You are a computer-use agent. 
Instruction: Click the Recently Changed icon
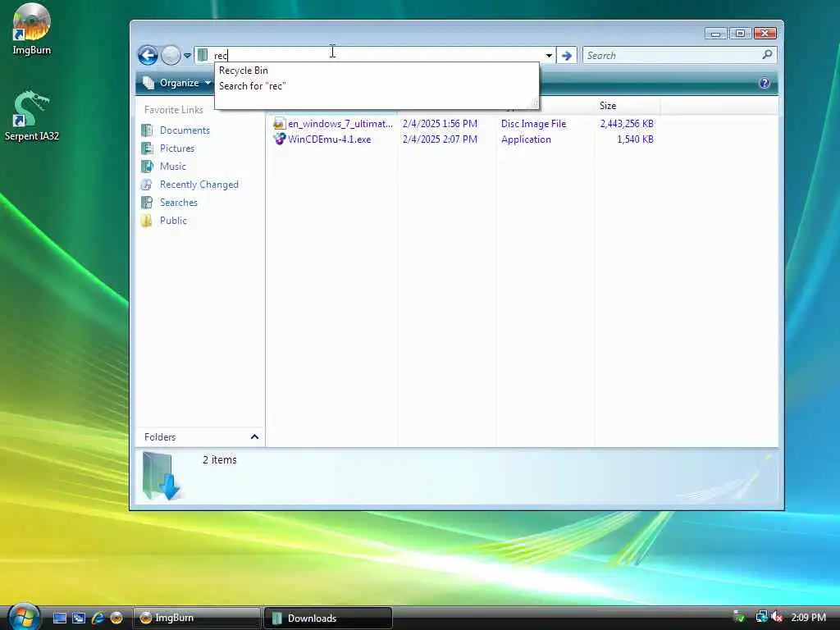click(147, 185)
